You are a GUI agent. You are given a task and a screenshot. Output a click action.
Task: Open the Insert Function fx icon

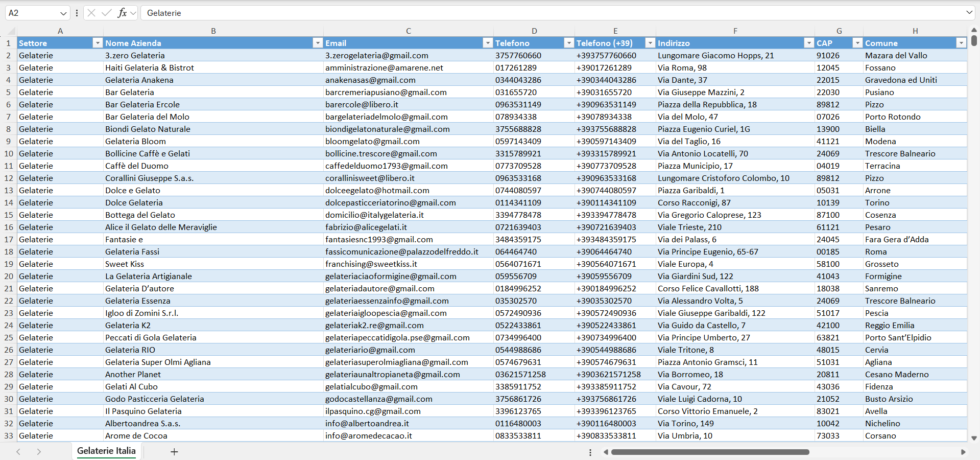pyautogui.click(x=122, y=13)
